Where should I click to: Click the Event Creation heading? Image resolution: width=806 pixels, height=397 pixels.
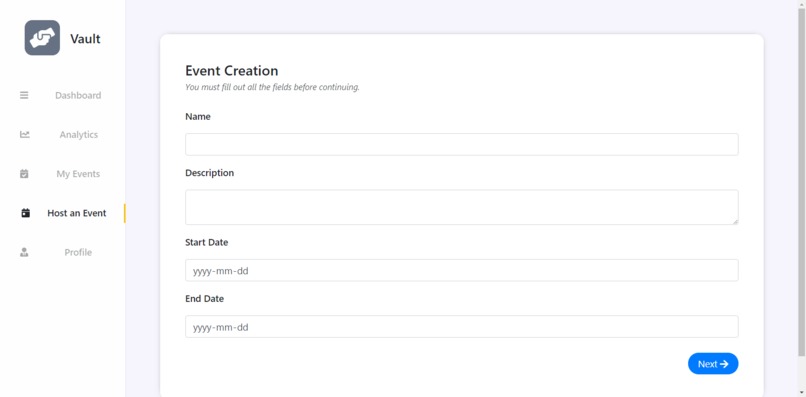[232, 70]
